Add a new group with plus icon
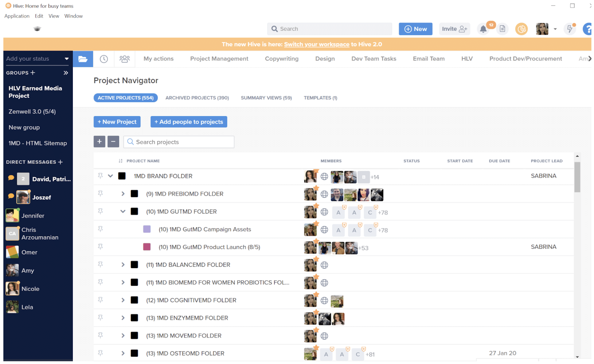Screen dimensions: 594x364 (33, 73)
